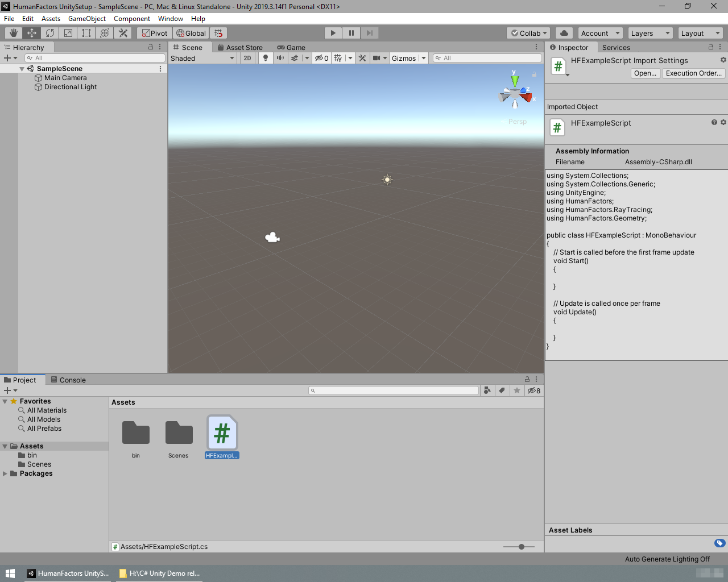Switch to the Console tab

click(x=68, y=380)
